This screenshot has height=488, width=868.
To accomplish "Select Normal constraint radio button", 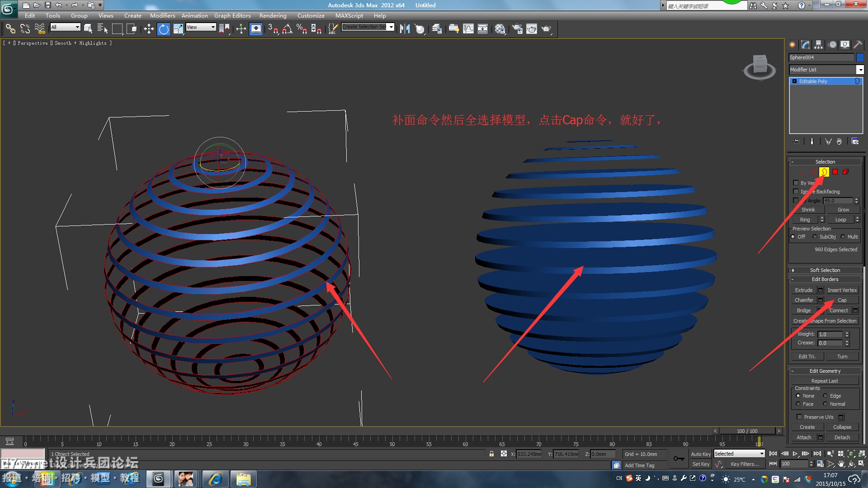I will (x=825, y=404).
